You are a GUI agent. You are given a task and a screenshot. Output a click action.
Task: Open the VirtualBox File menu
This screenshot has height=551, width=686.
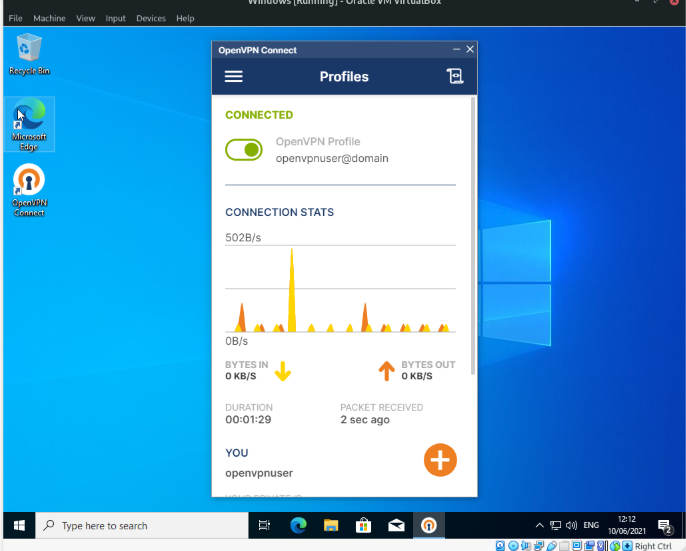coord(15,18)
